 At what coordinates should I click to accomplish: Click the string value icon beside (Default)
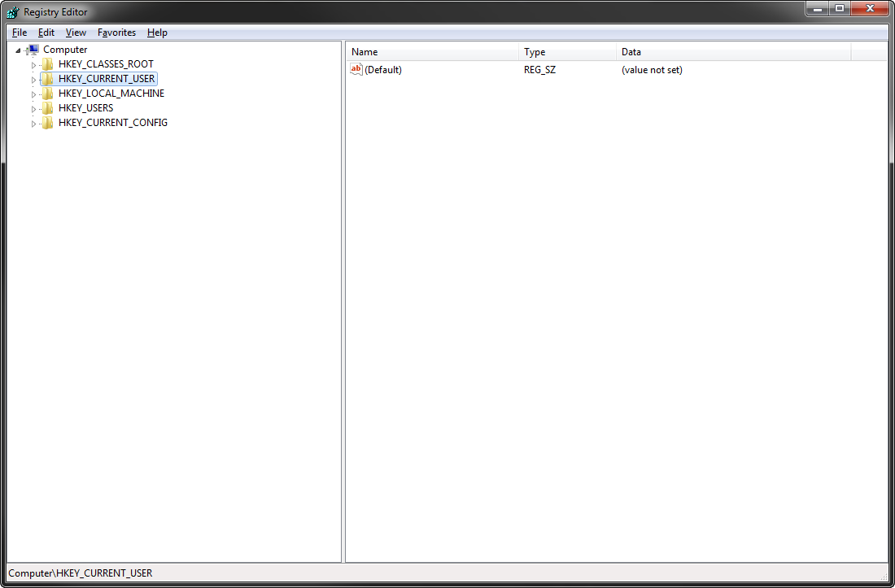point(356,70)
